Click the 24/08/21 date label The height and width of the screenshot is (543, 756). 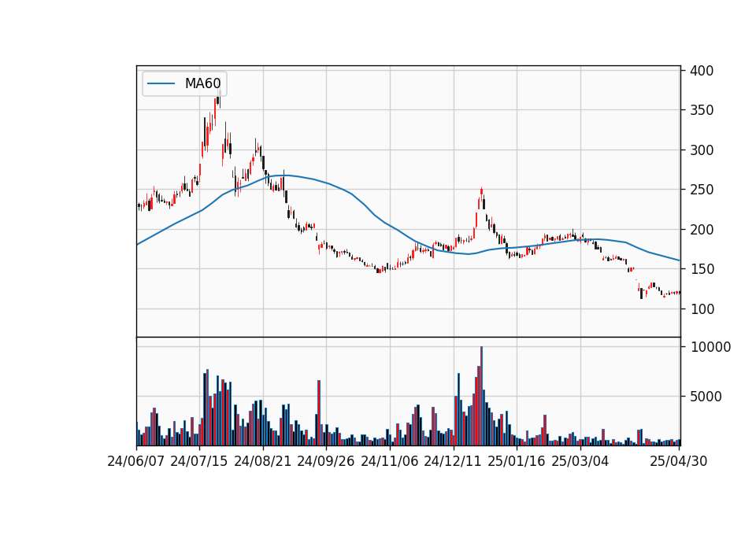coord(263,462)
